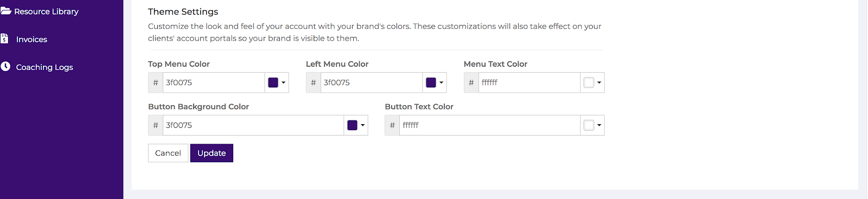
Task: Expand Top Menu Color dropdown arrow
Action: coord(283,83)
